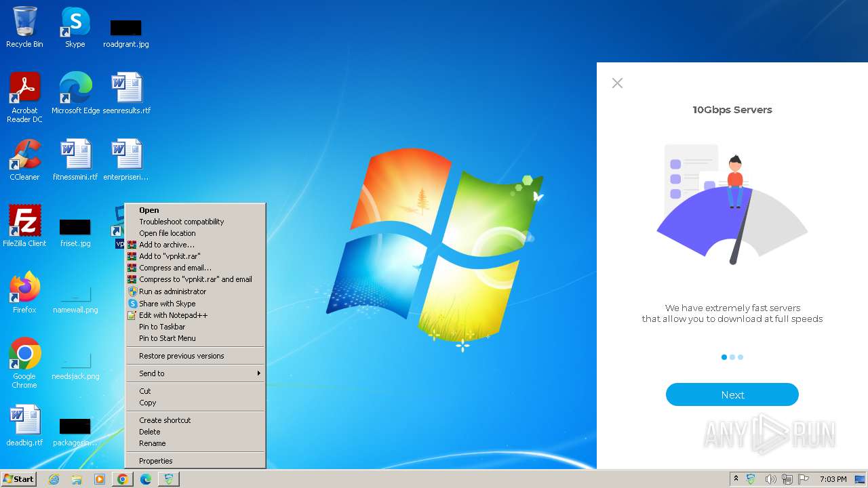Select the fitnessmini.rtf document
Screen dimensions: 868x488
tap(75, 160)
